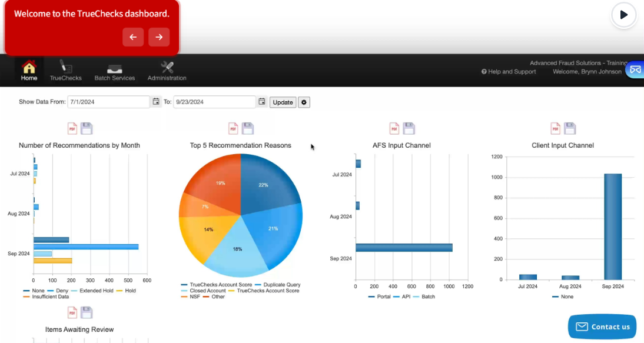Toggle the Portal legend entry
The width and height of the screenshot is (644, 343).
pyautogui.click(x=380, y=297)
